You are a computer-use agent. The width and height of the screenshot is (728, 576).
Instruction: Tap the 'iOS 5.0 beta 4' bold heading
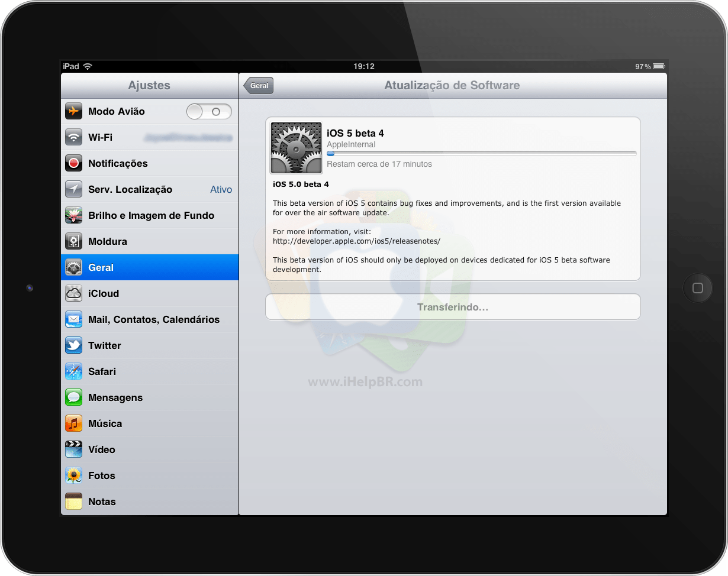(301, 185)
